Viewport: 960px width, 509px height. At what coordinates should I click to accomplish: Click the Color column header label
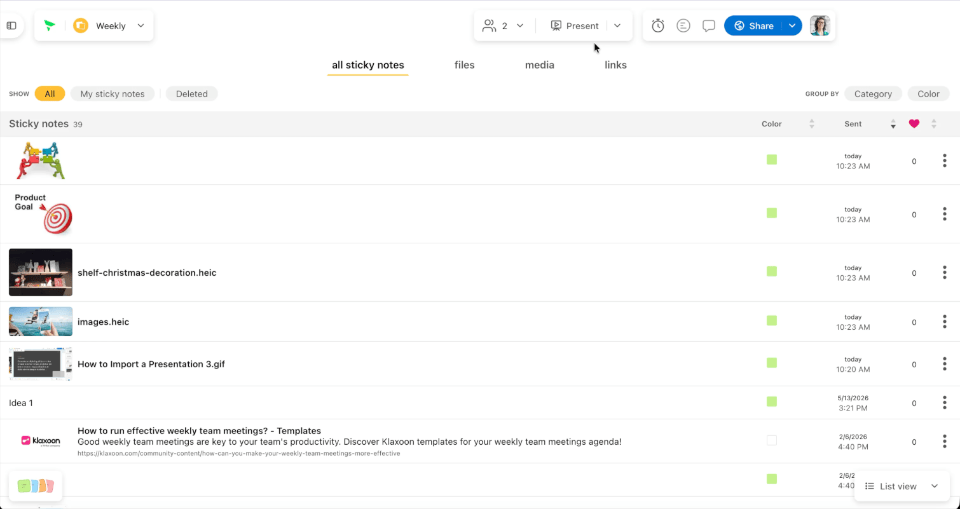click(x=771, y=124)
